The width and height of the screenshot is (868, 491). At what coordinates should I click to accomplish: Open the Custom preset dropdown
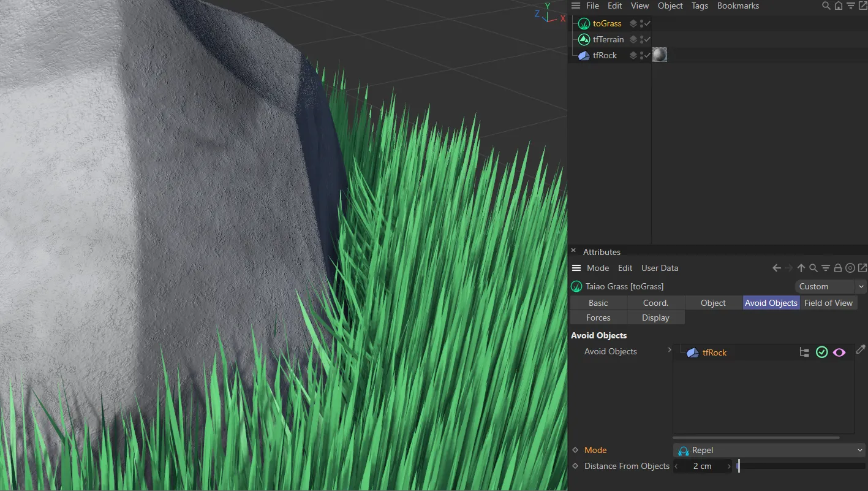coord(831,286)
